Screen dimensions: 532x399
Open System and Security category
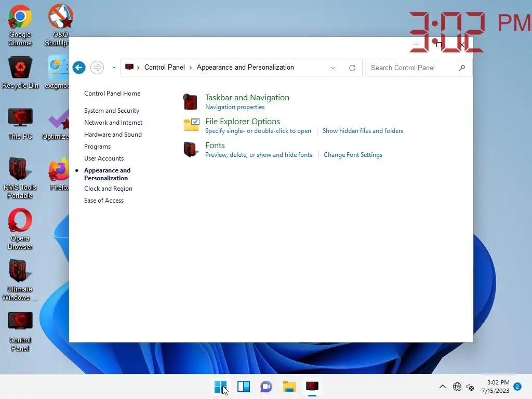point(112,111)
